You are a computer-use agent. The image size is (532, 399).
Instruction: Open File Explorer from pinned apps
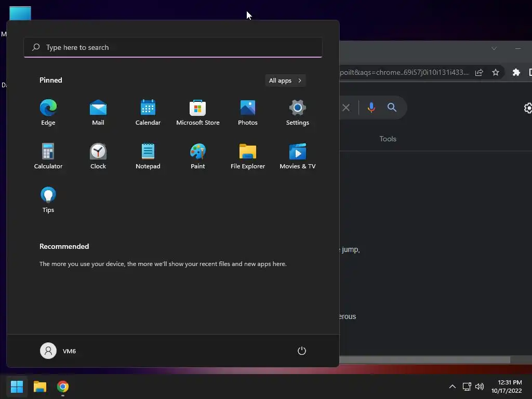tap(248, 156)
